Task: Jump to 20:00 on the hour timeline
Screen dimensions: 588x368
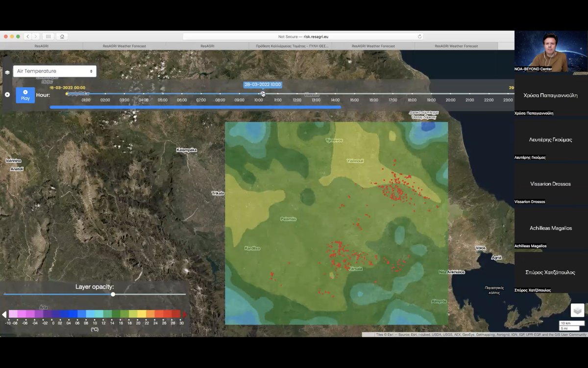Action: [450, 100]
